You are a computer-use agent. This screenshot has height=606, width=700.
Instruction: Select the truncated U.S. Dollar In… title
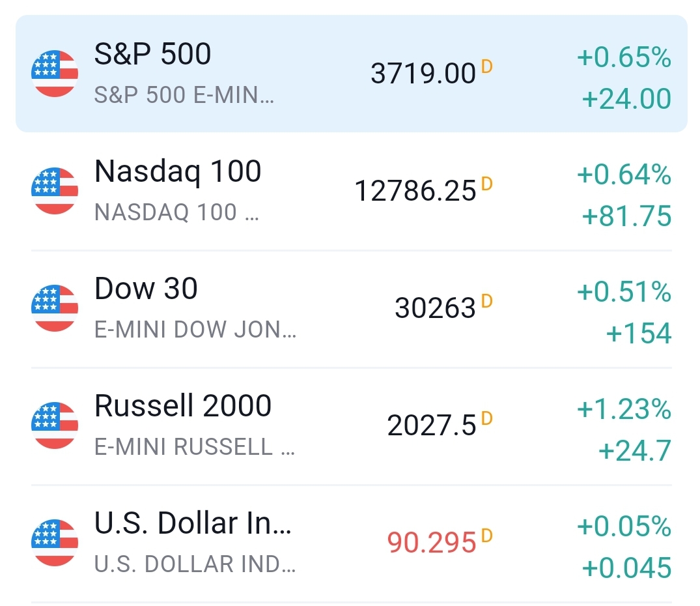[x=193, y=523]
